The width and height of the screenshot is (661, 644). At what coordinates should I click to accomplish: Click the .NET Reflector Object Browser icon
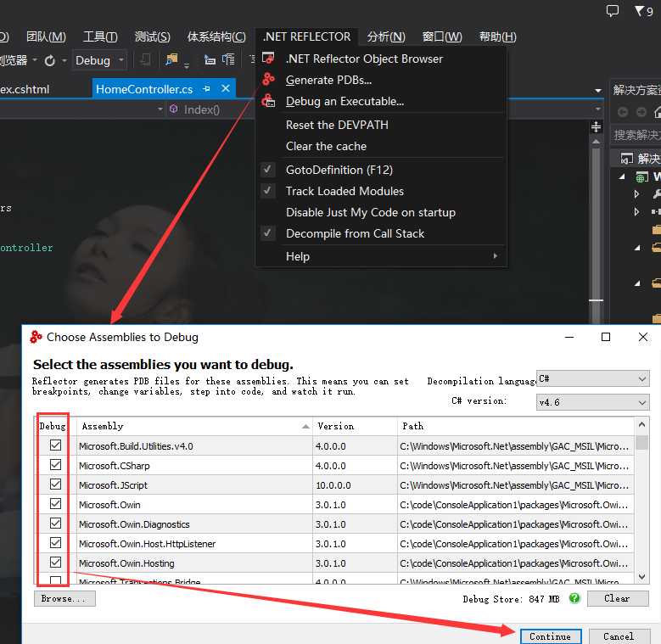coord(268,59)
